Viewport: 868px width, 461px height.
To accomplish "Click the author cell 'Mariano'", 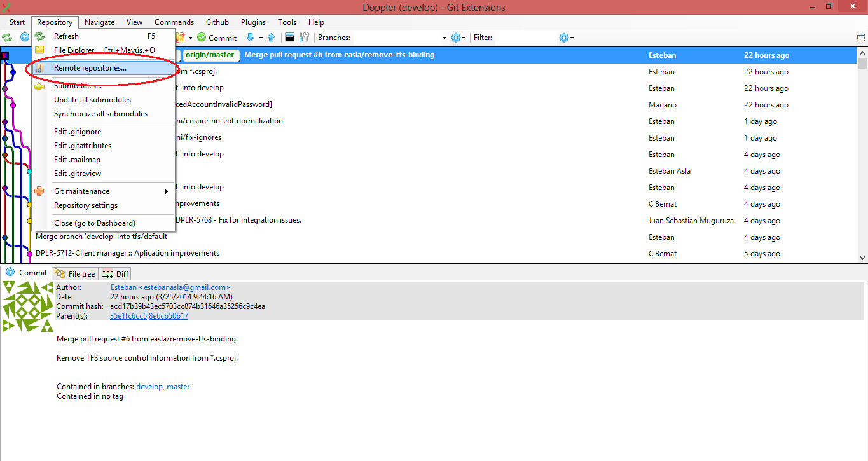I will [x=662, y=105].
